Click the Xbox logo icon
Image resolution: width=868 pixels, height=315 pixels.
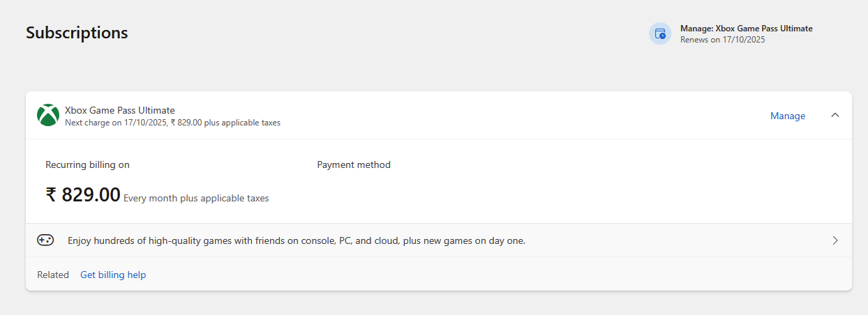[x=48, y=116]
